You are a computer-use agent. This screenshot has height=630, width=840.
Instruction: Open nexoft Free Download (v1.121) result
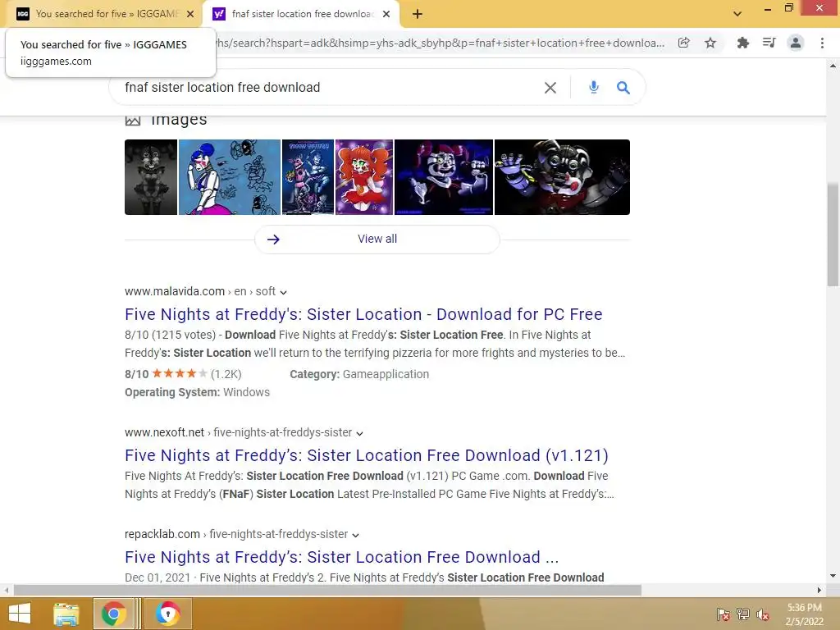point(367,455)
